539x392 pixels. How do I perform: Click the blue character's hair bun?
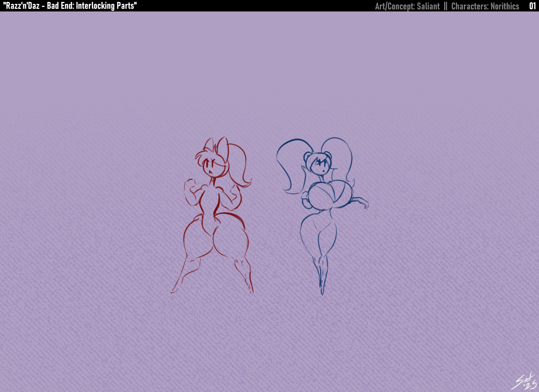tap(307, 156)
